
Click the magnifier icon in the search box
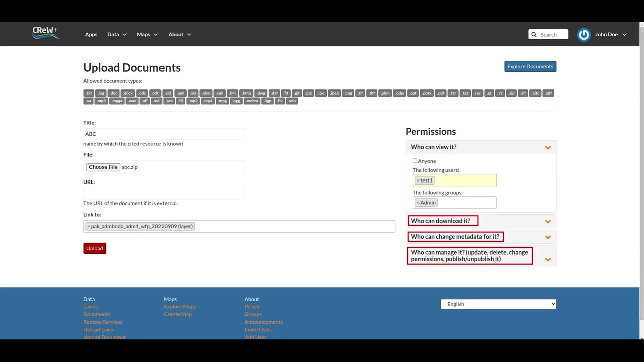[534, 34]
